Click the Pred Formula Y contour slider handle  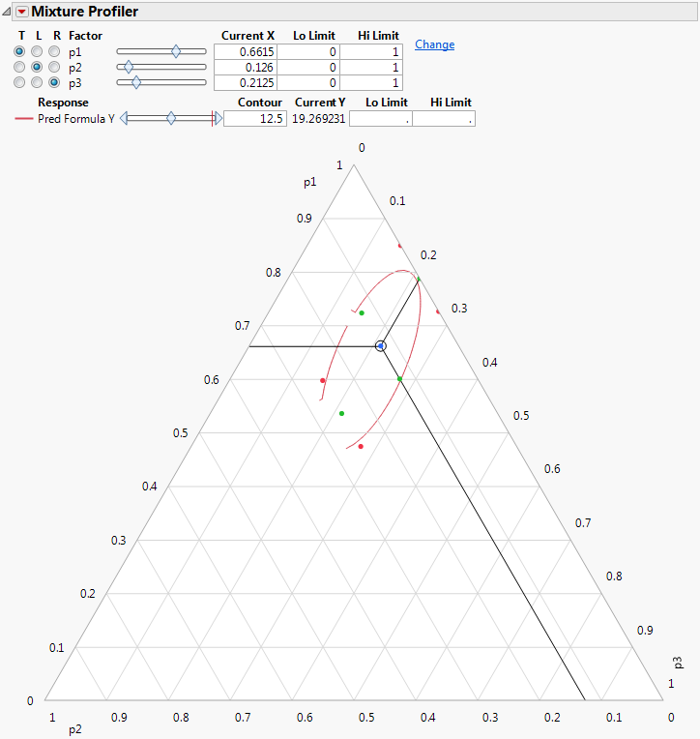[171, 118]
